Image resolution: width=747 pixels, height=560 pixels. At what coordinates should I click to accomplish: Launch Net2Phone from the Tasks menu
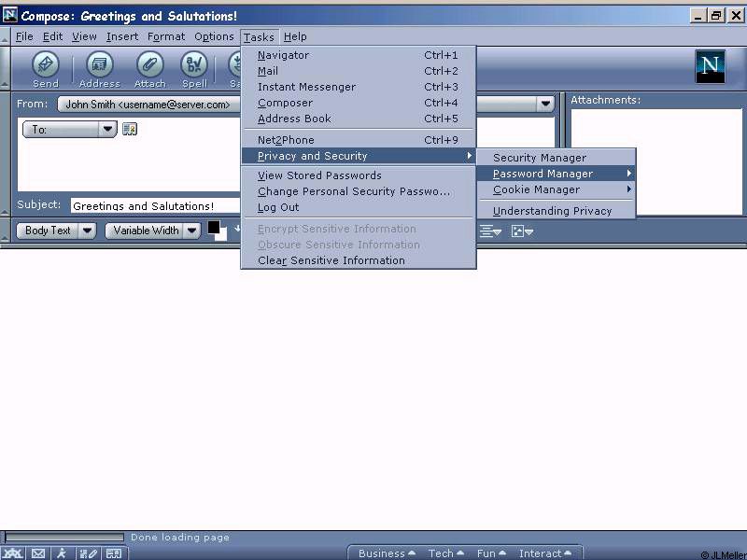[359, 140]
